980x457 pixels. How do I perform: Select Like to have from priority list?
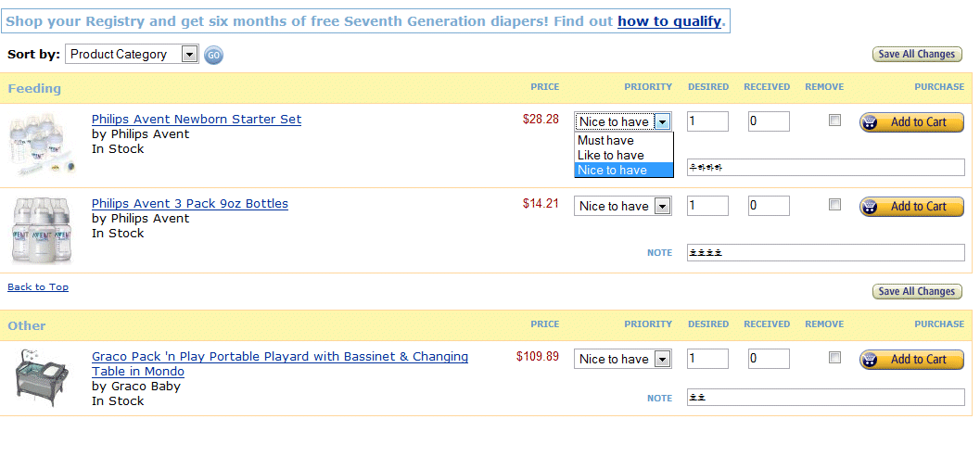[623, 155]
